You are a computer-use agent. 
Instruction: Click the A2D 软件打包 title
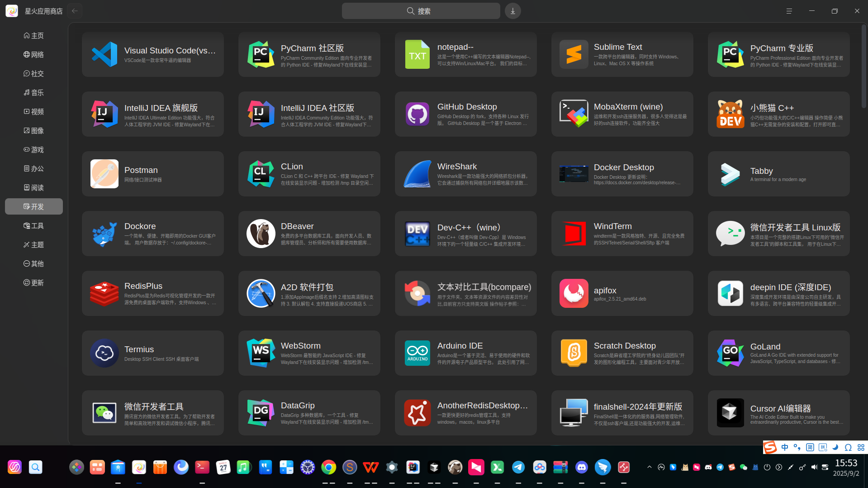coord(307,287)
